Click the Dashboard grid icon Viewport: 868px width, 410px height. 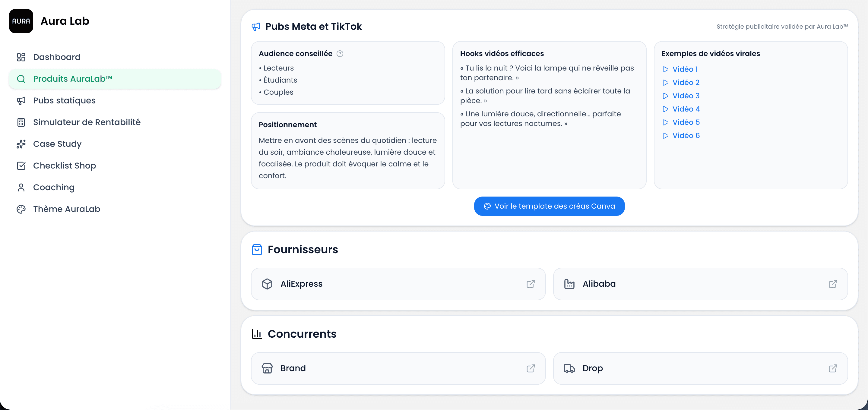(21, 57)
